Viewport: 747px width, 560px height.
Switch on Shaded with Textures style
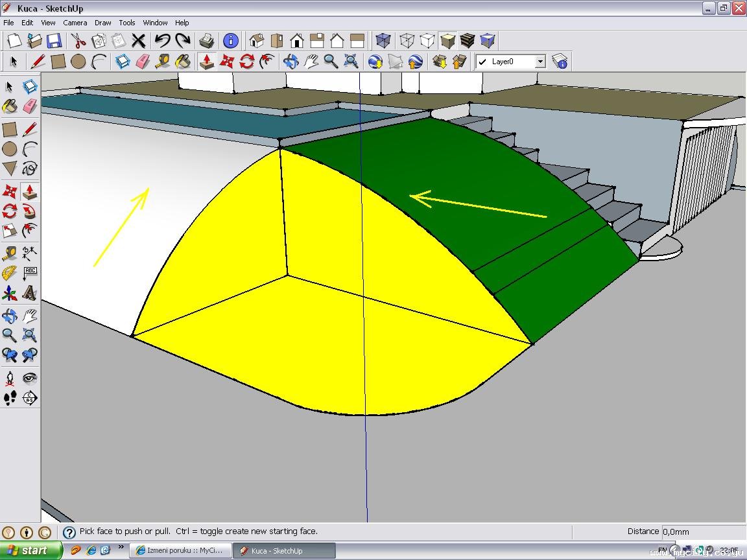(468, 41)
